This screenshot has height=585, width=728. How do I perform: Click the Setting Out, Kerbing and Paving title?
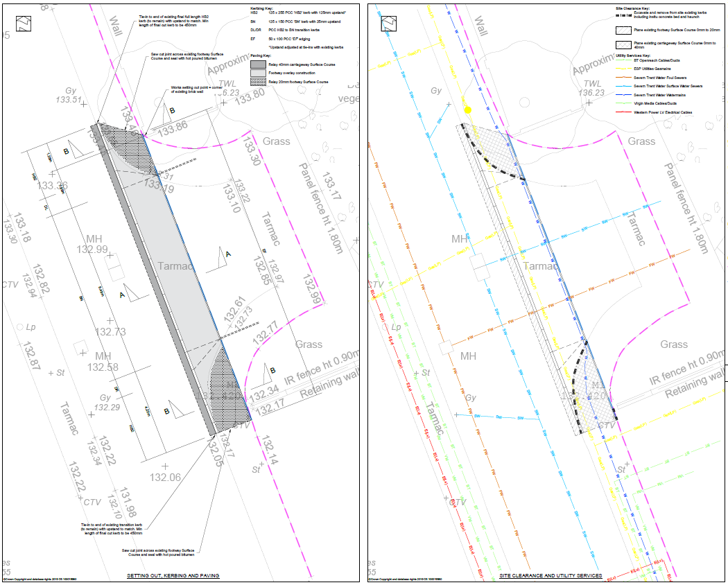point(173,576)
